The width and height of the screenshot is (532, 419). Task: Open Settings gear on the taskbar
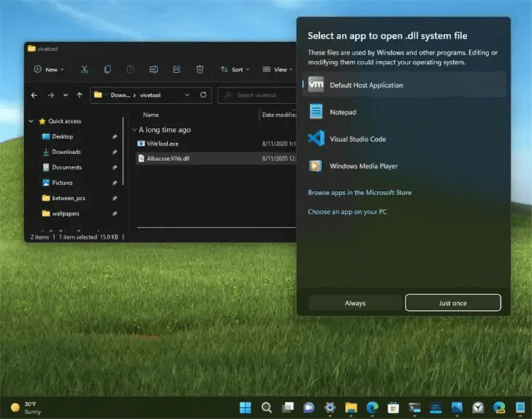pos(330,407)
